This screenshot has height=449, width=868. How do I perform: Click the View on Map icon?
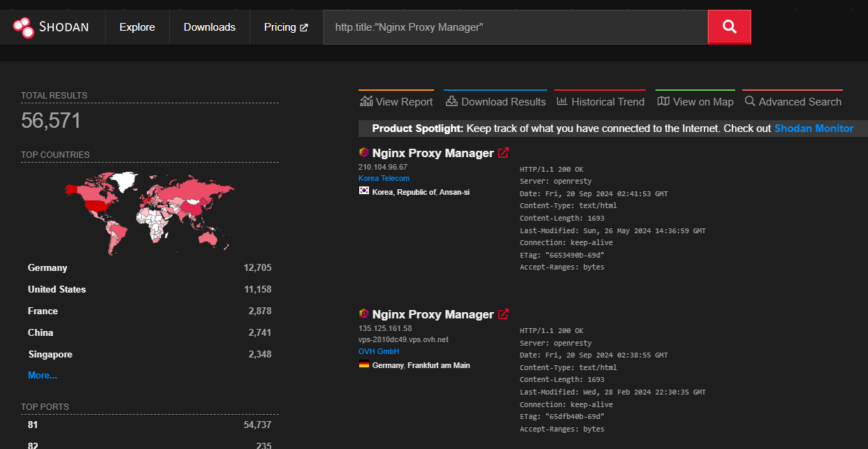coord(663,101)
